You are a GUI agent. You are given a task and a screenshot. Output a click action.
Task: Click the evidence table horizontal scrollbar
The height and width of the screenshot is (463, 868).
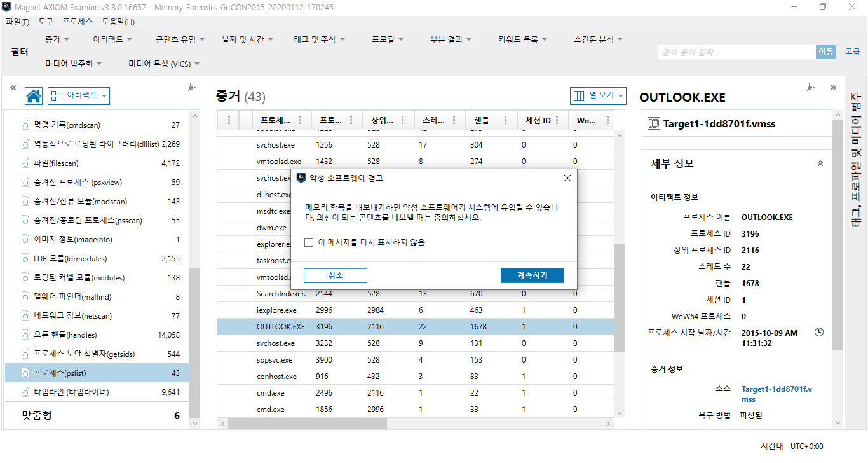[x=307, y=424]
